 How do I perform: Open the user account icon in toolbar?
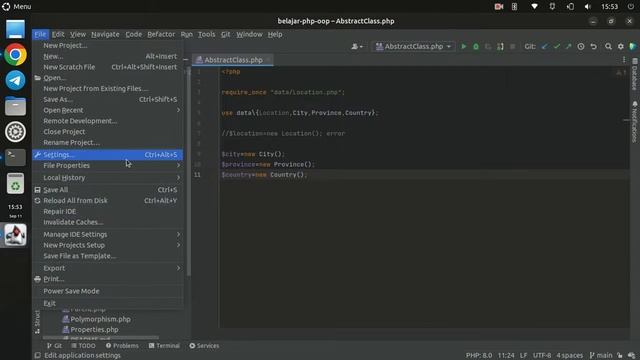356,47
